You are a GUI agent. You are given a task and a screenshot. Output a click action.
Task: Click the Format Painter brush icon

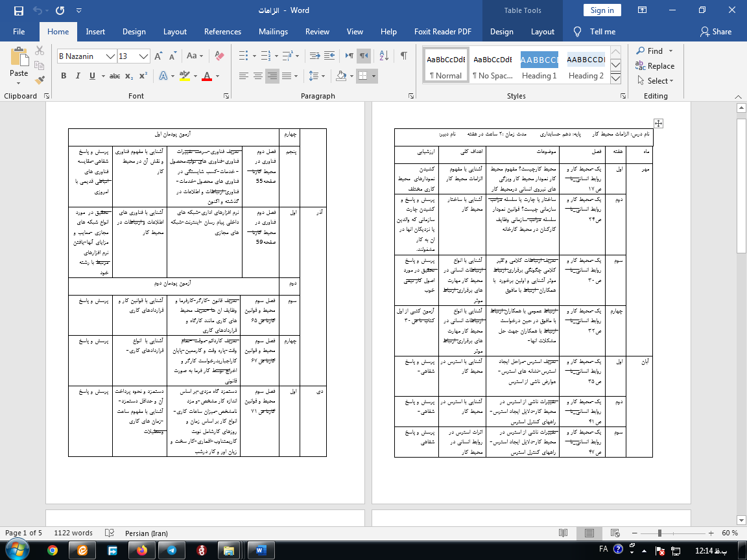click(x=40, y=80)
